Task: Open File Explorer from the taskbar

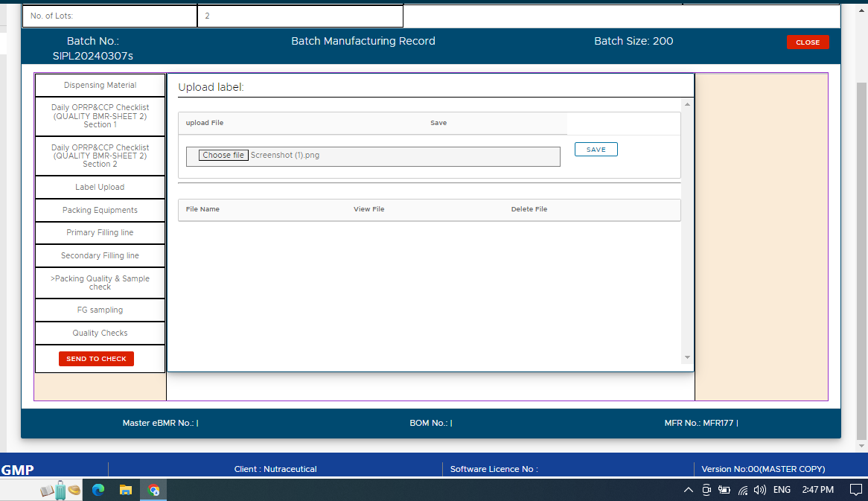Action: click(x=126, y=490)
